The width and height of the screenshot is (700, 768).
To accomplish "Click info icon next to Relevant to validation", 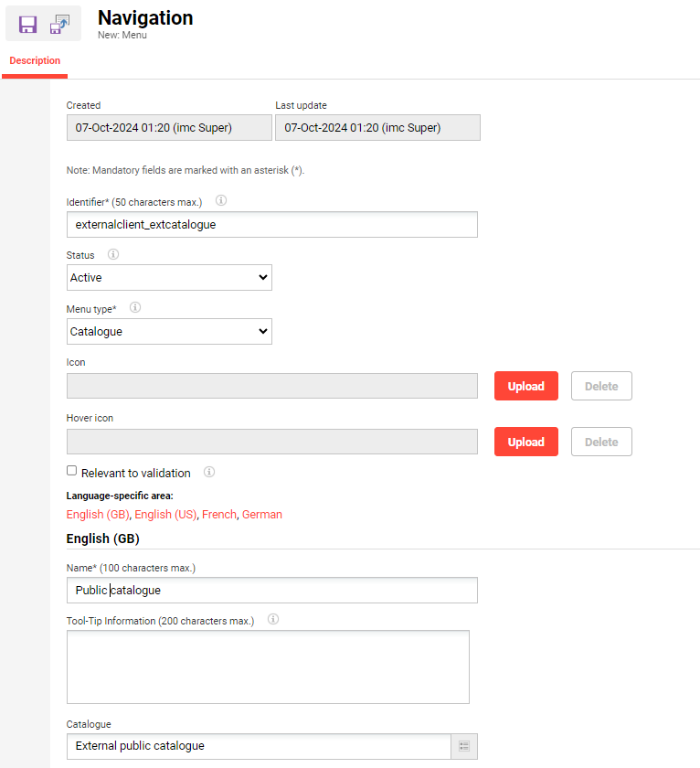I will [x=209, y=473].
